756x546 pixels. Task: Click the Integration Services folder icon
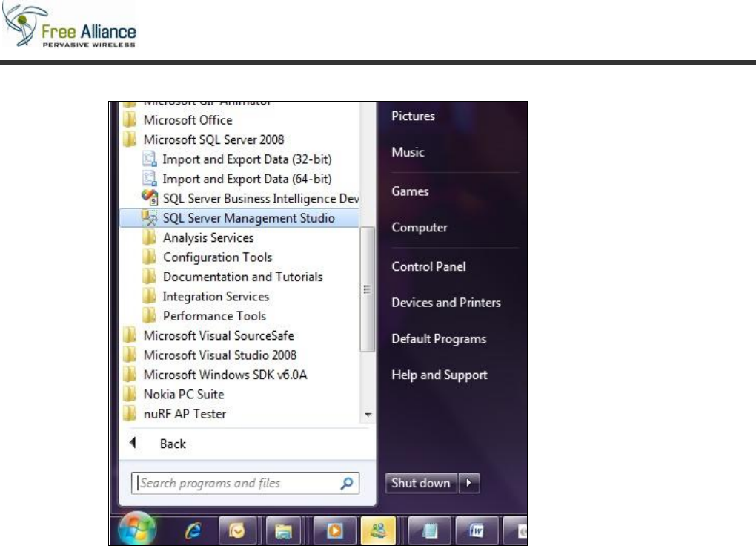(x=150, y=296)
